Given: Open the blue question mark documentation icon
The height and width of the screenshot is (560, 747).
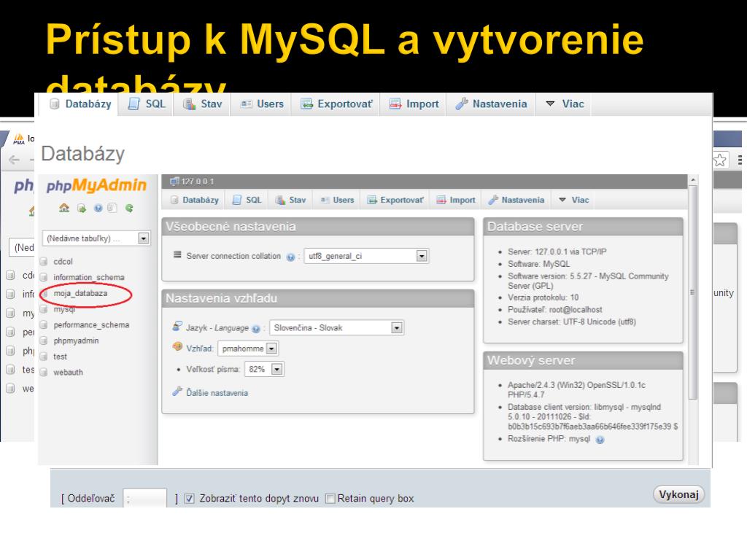Looking at the screenshot, I should click(98, 208).
